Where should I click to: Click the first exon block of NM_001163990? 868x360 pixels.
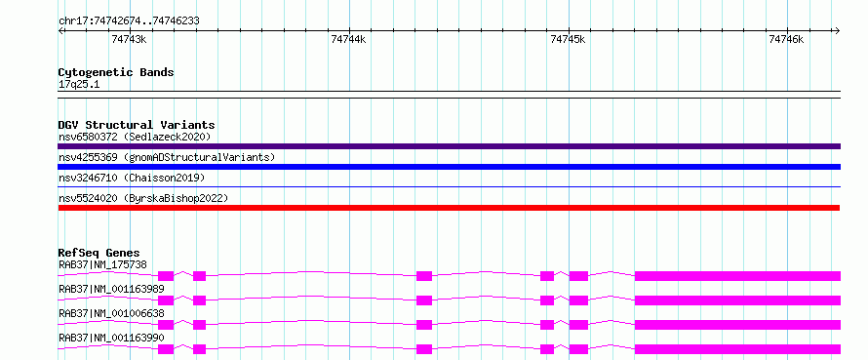click(166, 349)
